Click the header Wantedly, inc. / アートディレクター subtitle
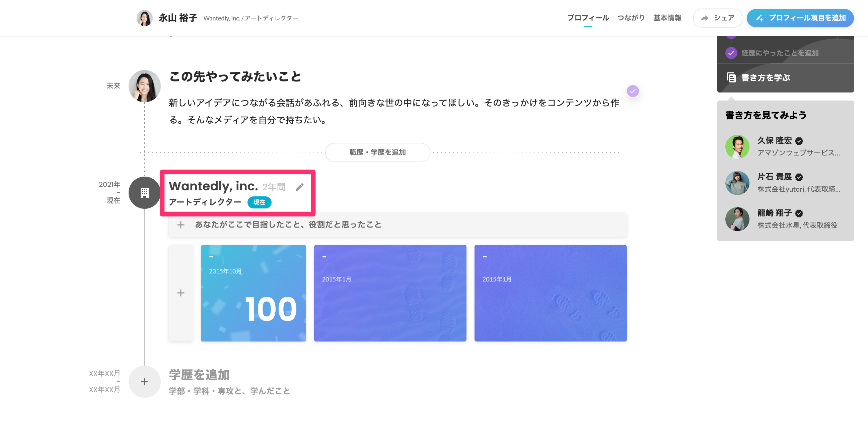The image size is (868, 435). click(x=251, y=18)
